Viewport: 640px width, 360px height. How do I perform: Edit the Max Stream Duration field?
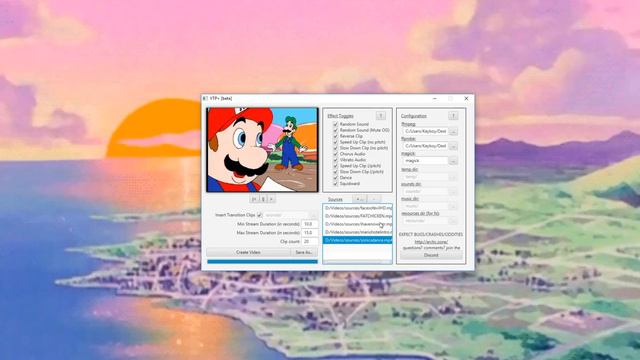[x=310, y=233]
